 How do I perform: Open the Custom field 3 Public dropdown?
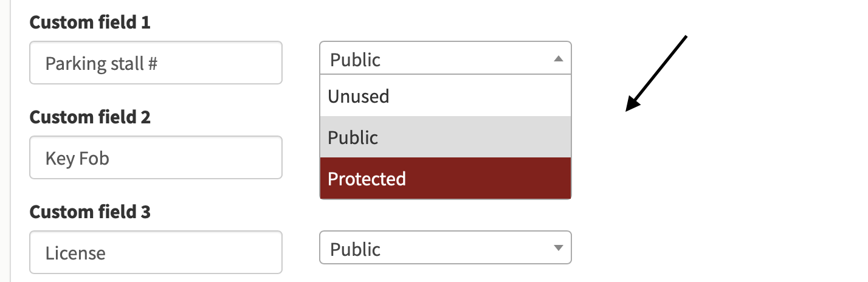[446, 247]
